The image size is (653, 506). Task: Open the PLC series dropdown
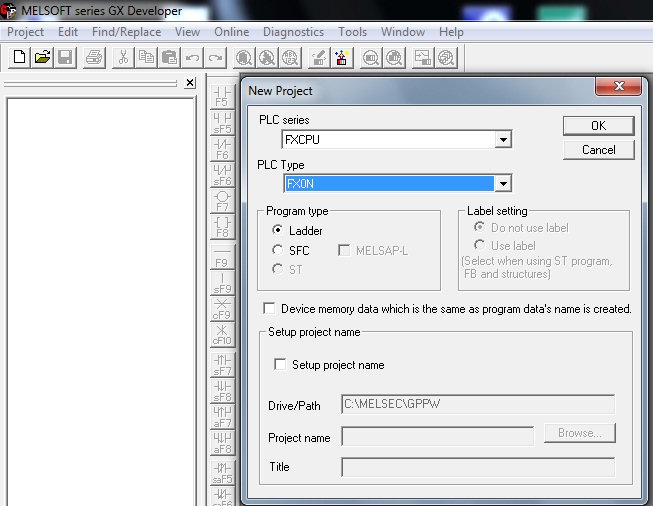coord(503,140)
